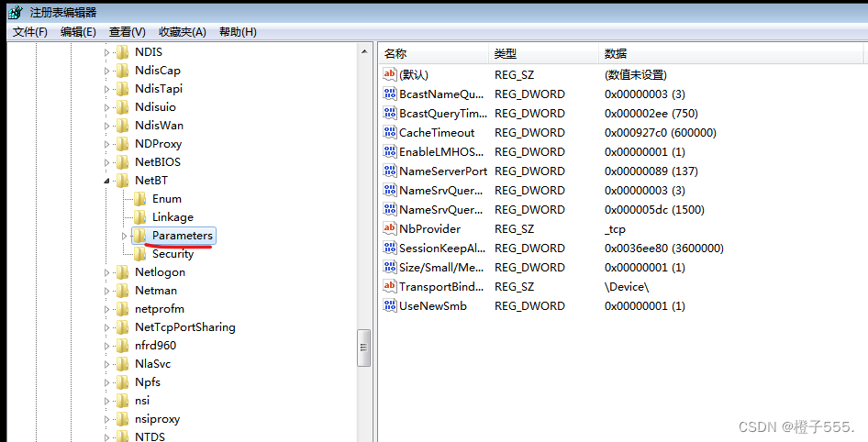
Task: Open the 帮助(H) menu
Action: point(238,31)
